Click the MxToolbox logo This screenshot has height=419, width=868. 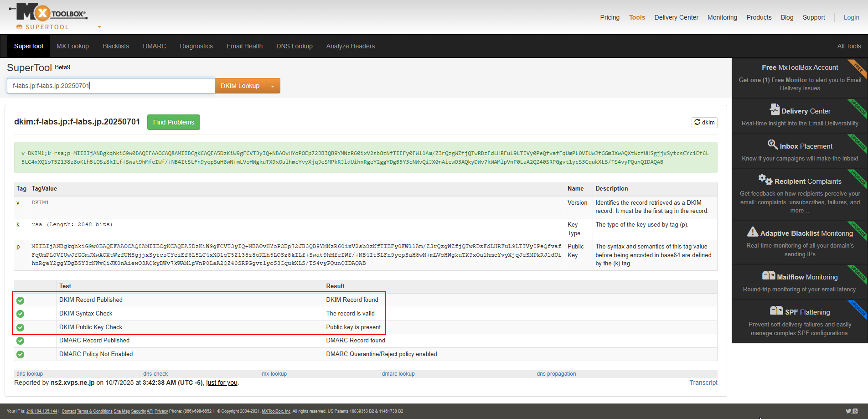[x=48, y=13]
